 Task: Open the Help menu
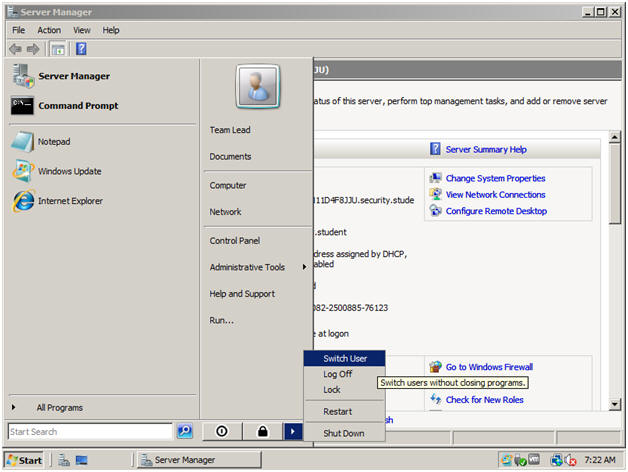[111, 30]
